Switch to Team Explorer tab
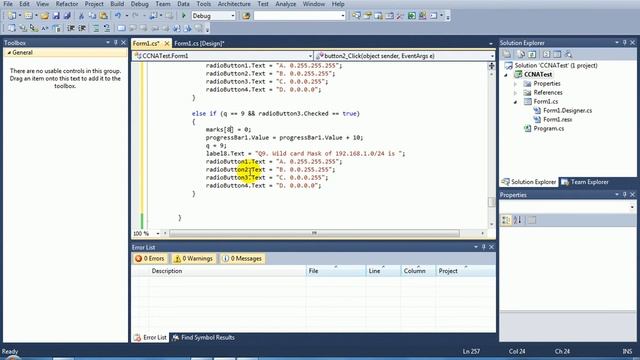 tap(585, 182)
